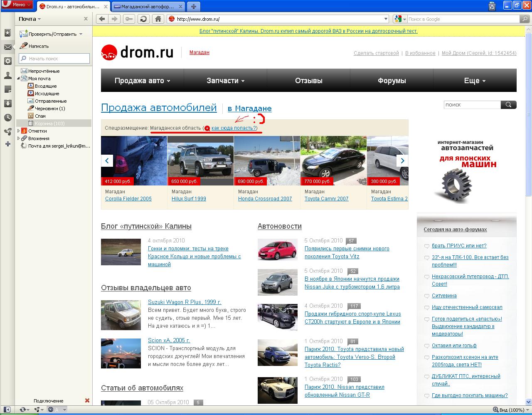Open the Downloads panel icon
The width and height of the screenshot is (532, 415).
[x=7, y=104]
